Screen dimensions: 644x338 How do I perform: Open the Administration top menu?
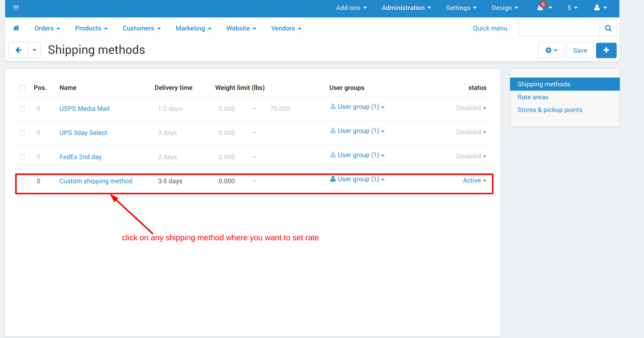tap(406, 8)
